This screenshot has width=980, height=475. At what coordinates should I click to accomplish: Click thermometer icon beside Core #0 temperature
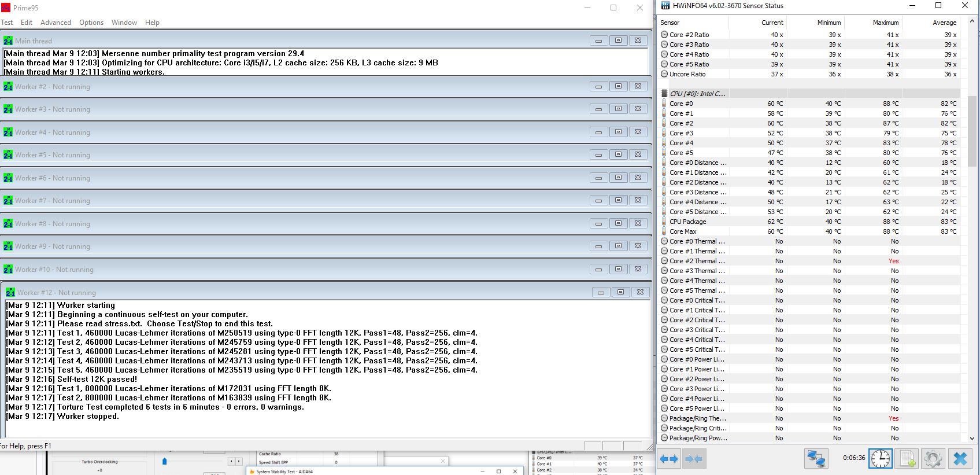coord(664,104)
